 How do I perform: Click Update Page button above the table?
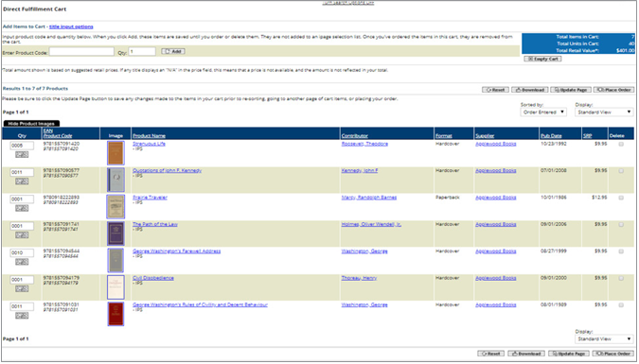571,90
